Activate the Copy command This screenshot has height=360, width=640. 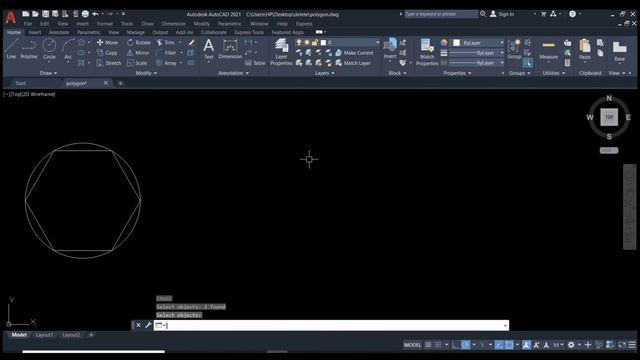107,53
